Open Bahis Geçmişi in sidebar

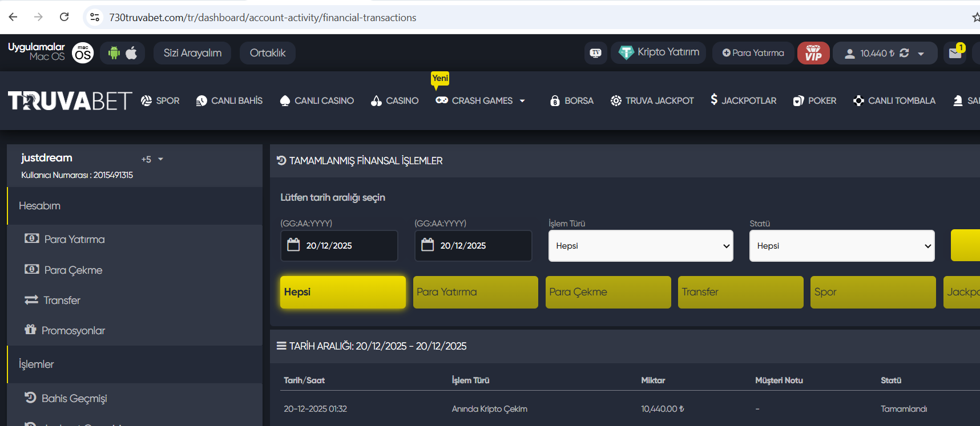pyautogui.click(x=66, y=398)
